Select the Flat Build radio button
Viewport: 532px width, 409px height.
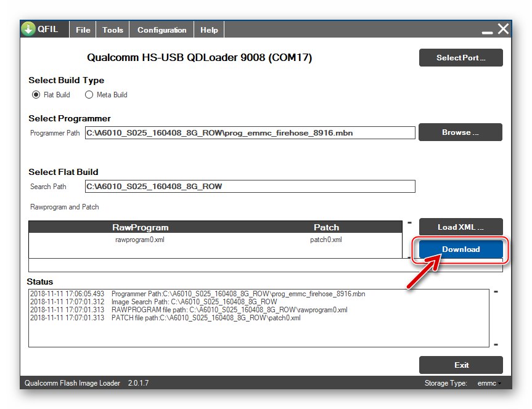[36, 95]
